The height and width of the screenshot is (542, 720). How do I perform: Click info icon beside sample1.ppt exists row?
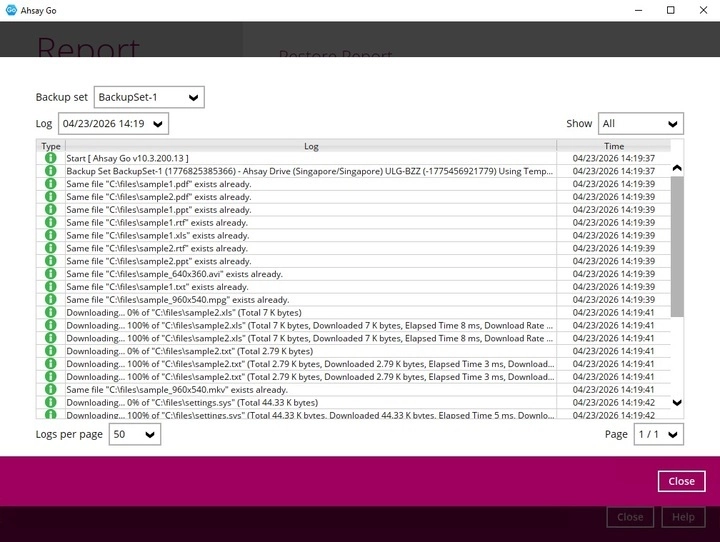coord(51,209)
